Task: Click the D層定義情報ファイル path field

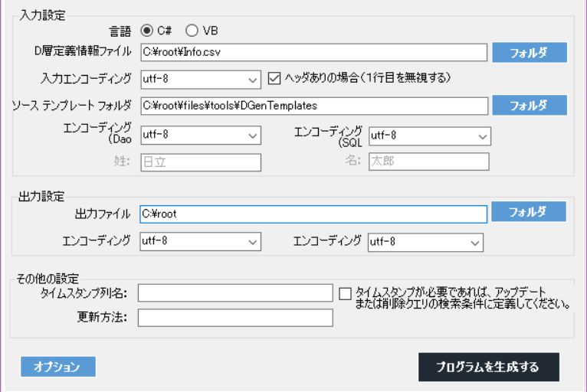Action: [314, 52]
